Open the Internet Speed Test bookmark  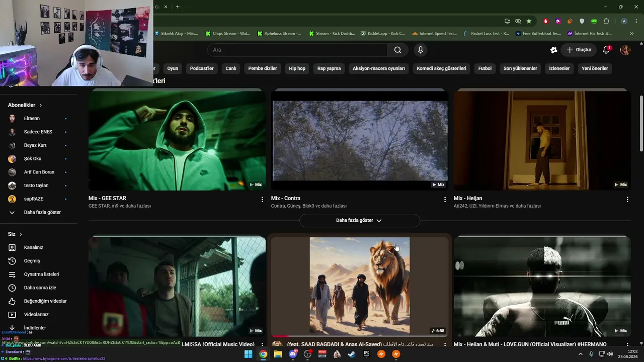point(434,34)
